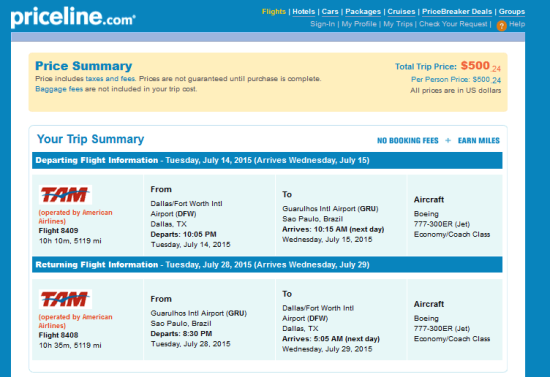The height and width of the screenshot is (377, 550).
Task: Go to the Cruises section
Action: [401, 12]
